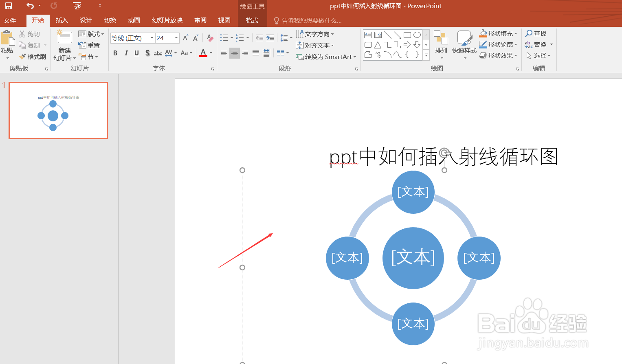
Task: Save the presentation with the floppy disk icon
Action: (x=8, y=6)
